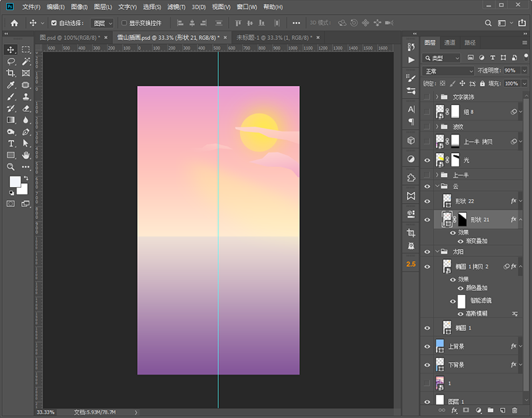Image resolution: width=532 pixels, height=418 pixels.
Task: Click the delete layer trash icon
Action: (x=513, y=411)
